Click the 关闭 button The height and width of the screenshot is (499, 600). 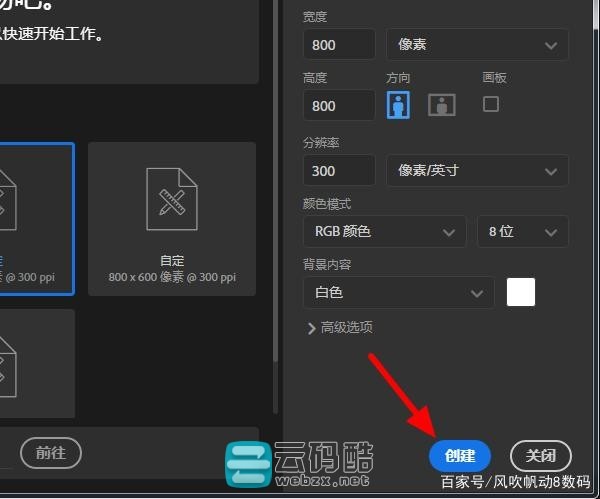coord(541,455)
